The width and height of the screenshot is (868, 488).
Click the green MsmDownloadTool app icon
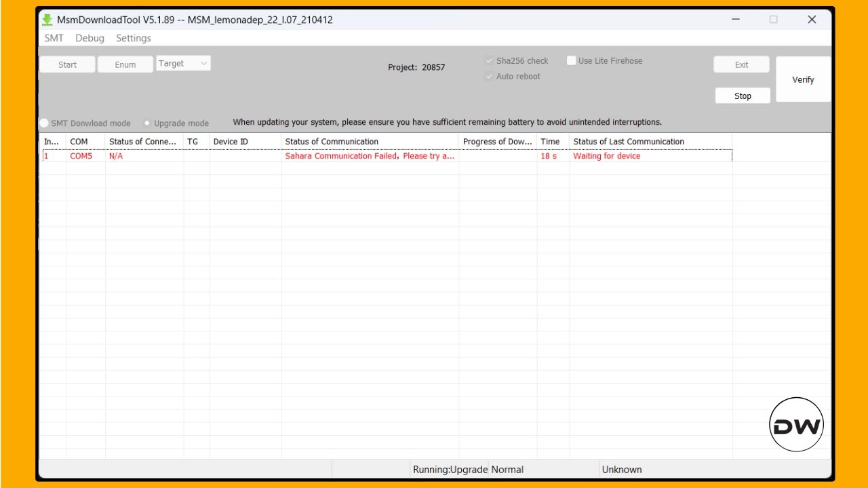(47, 20)
